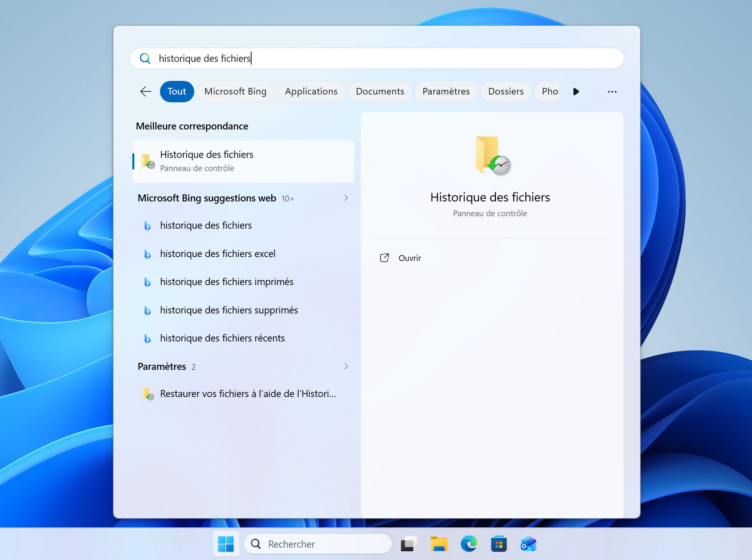Switch to the Paramètres filter tab
Screen dimensions: 752x560
tap(446, 91)
